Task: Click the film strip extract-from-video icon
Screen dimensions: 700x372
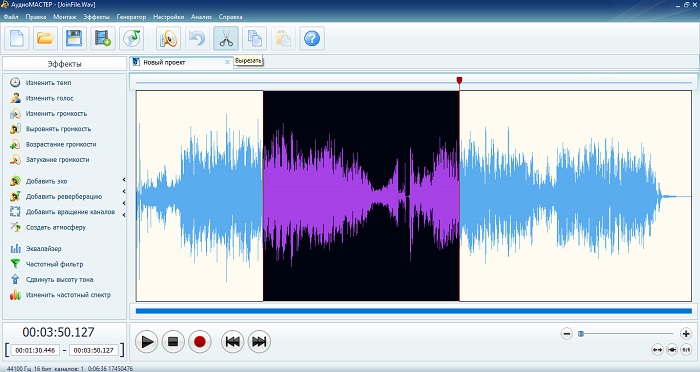Action: pyautogui.click(x=103, y=38)
